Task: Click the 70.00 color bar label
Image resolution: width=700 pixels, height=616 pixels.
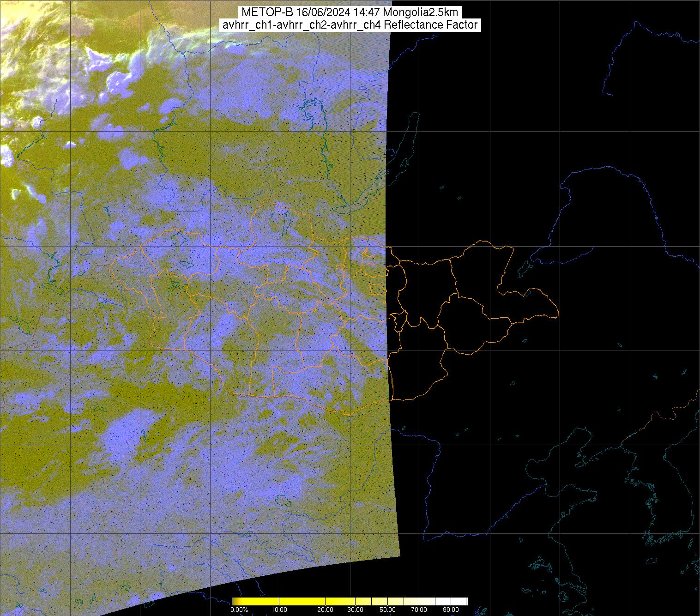Action: (x=419, y=610)
